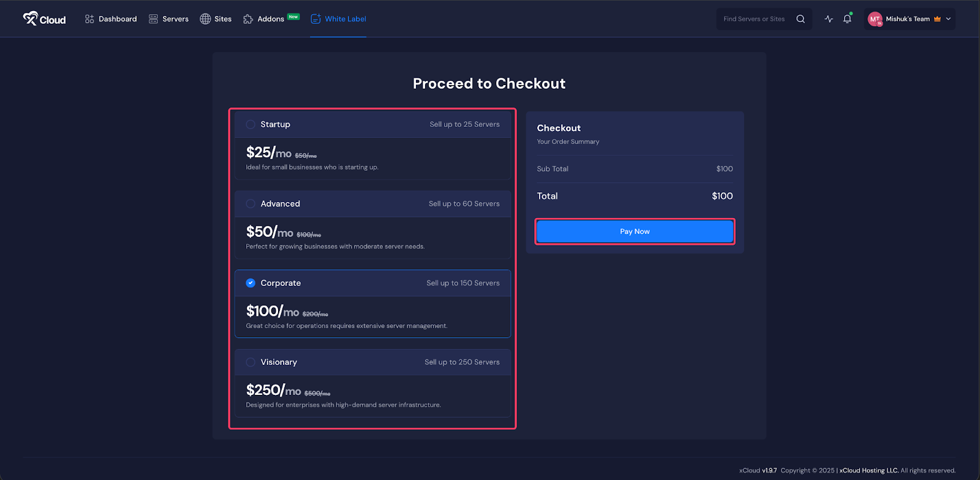
Task: Click the xCloud Hosting LLC footer link
Action: point(869,470)
